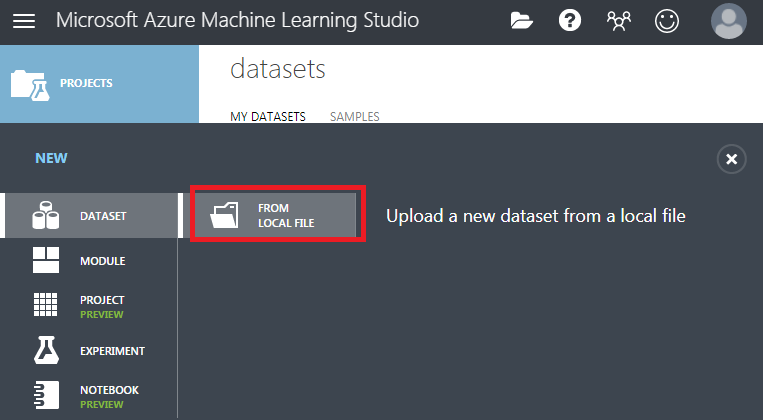Open the Projects sidebar item
Screen dimensions: 763x420
(x=99, y=84)
